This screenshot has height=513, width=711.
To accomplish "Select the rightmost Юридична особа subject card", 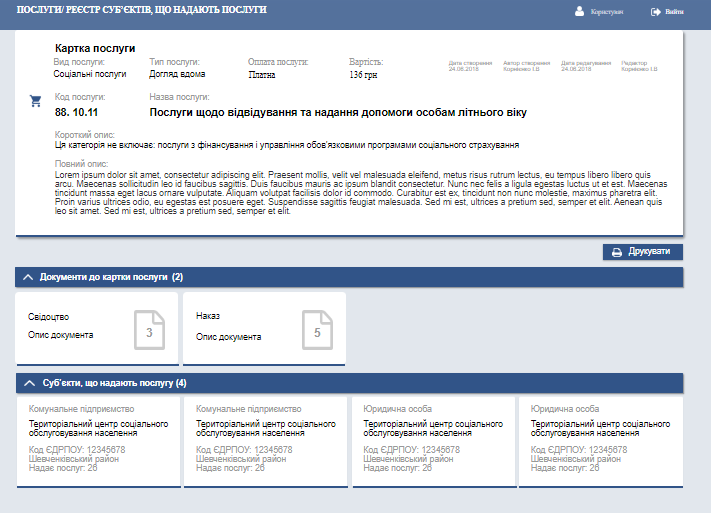I will (x=600, y=438).
